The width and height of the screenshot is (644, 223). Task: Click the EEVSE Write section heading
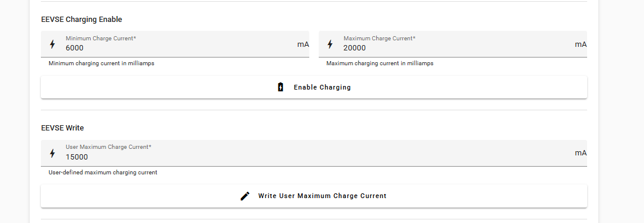click(x=62, y=128)
